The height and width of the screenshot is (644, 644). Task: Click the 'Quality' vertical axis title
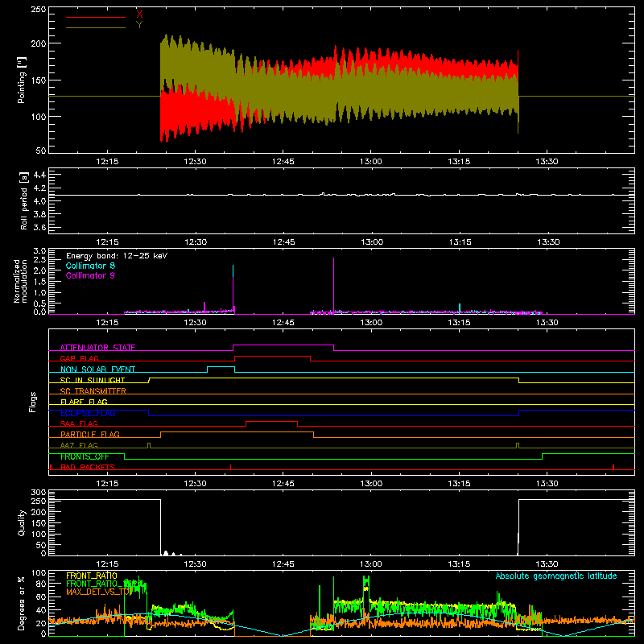(22, 522)
